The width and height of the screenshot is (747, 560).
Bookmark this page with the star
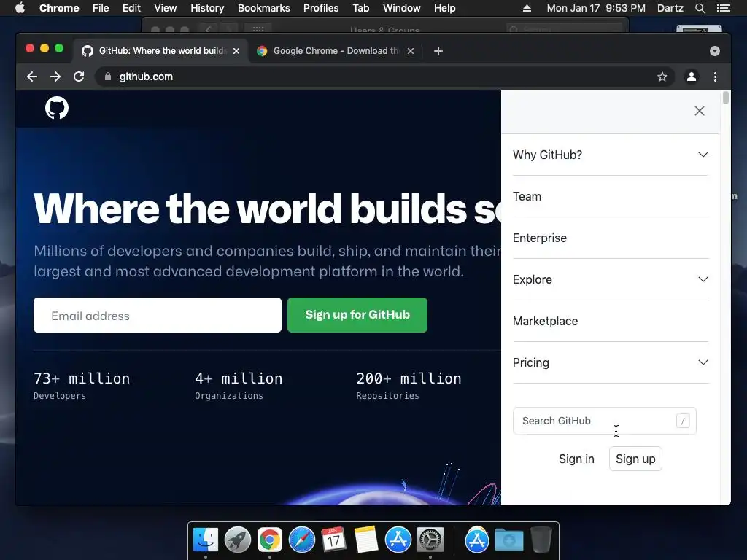[x=662, y=77]
